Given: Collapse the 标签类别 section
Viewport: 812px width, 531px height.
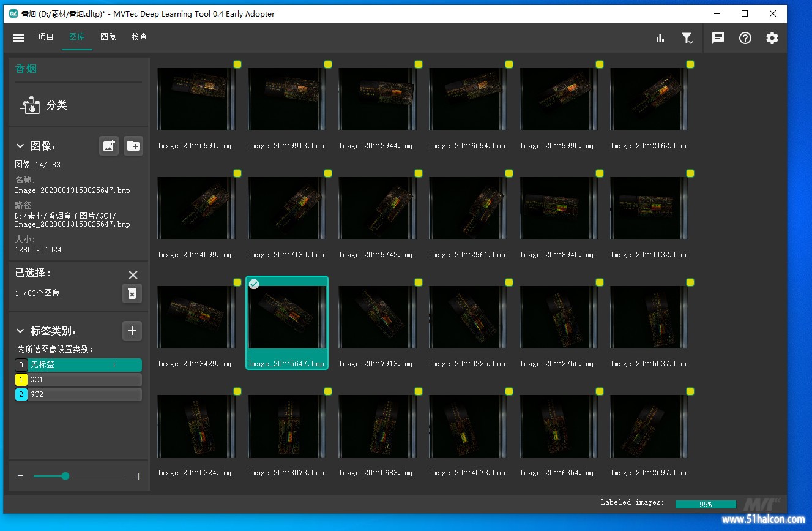Looking at the screenshot, I should 20,331.
